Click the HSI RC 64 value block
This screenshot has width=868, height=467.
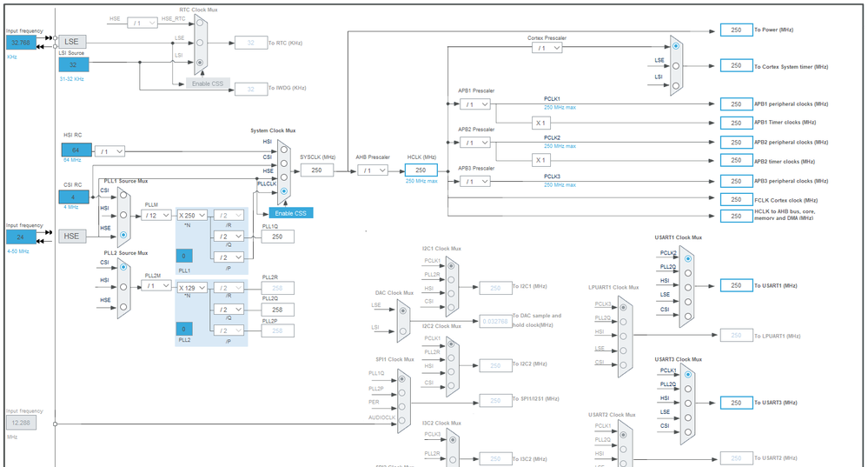76,150
